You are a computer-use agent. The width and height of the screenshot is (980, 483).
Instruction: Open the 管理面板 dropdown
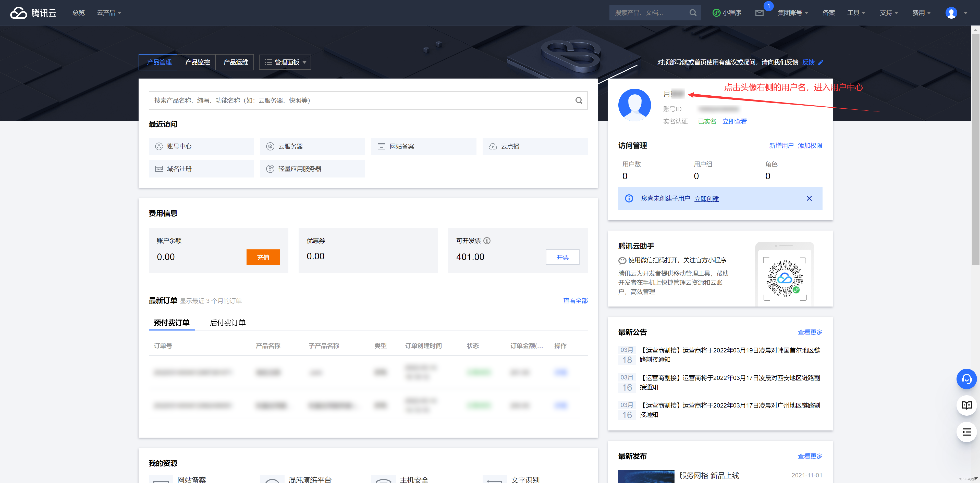click(x=285, y=62)
